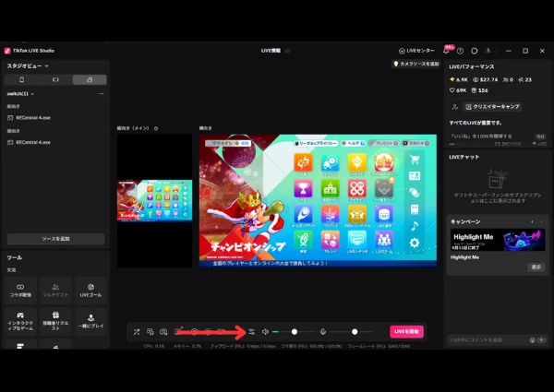The width and height of the screenshot is (554, 392).
Task: Switch to landscape layout mode
Action: click(55, 79)
